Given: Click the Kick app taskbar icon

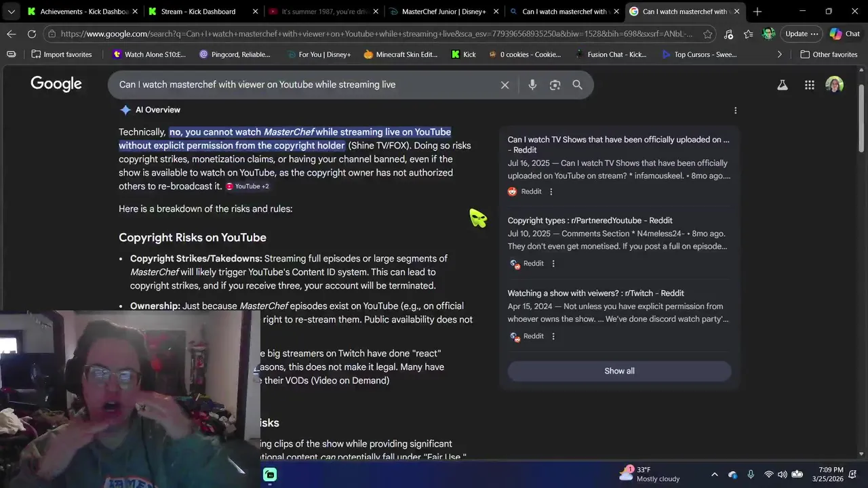Looking at the screenshot, I should click(x=270, y=474).
